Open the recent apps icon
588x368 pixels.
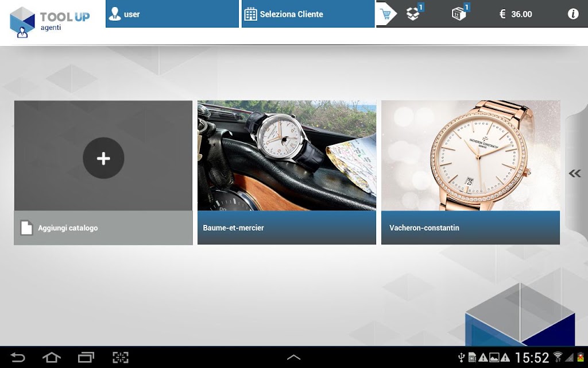pos(86,357)
